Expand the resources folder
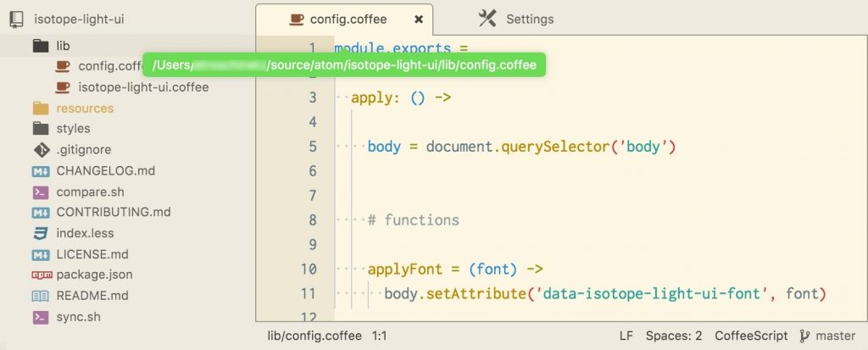868x350 pixels. (x=84, y=108)
